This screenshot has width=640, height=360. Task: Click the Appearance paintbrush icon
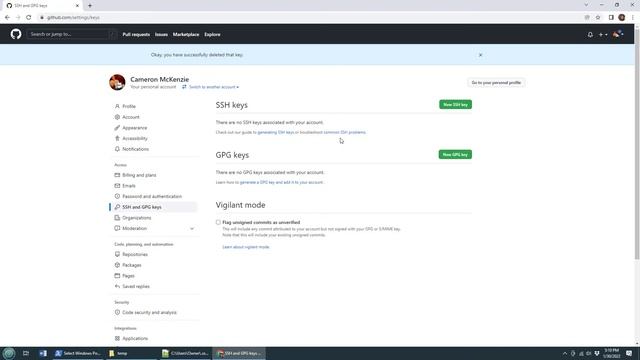tap(117, 128)
